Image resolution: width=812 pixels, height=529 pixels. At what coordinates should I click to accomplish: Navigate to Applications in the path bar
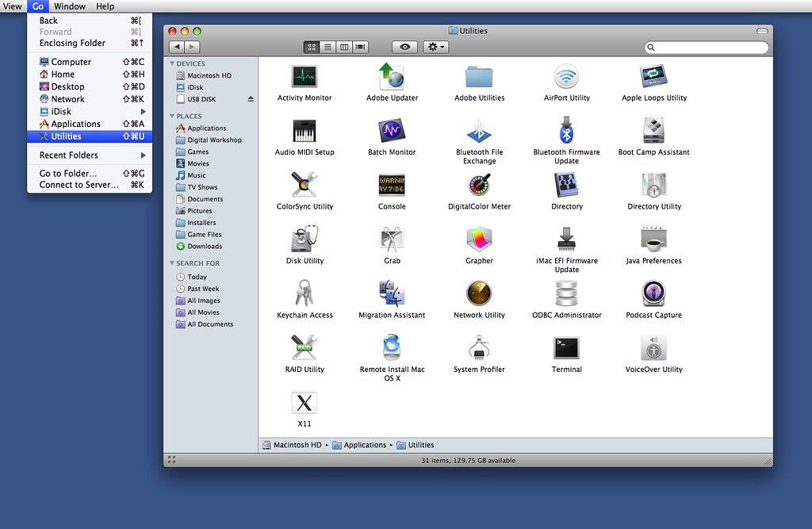[364, 445]
